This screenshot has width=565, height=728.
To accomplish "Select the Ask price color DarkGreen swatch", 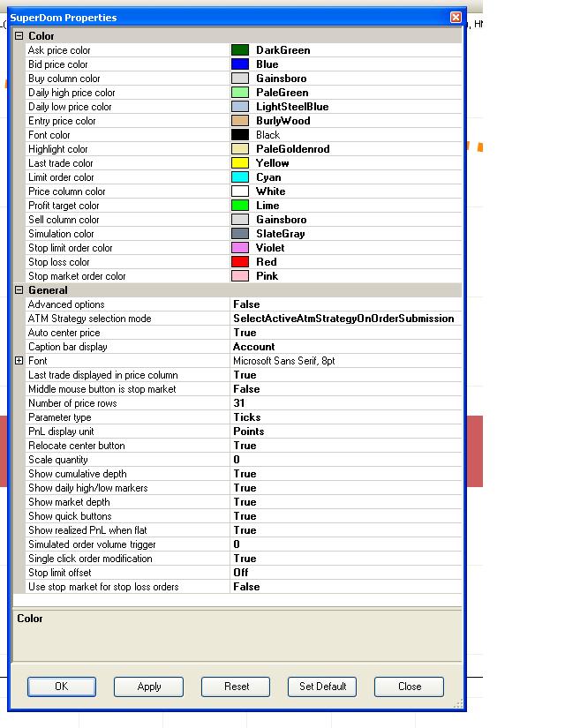I will pyautogui.click(x=240, y=50).
